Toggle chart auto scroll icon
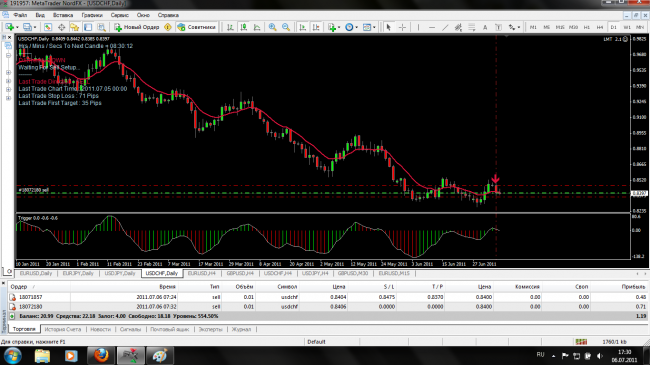The height and width of the screenshot is (365, 650). point(303,27)
